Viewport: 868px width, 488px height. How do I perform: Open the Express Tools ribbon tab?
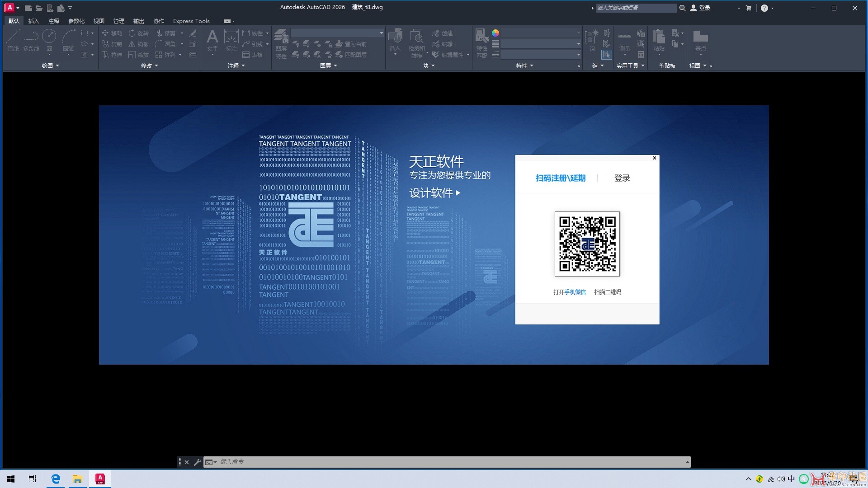(x=191, y=21)
